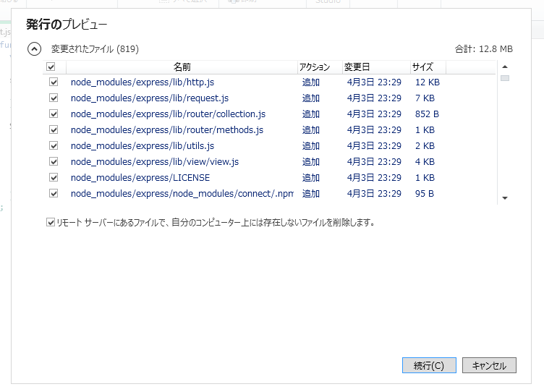This screenshot has height=392, width=544.
Task: Click the scrollbar down arrow
Action: [505, 198]
